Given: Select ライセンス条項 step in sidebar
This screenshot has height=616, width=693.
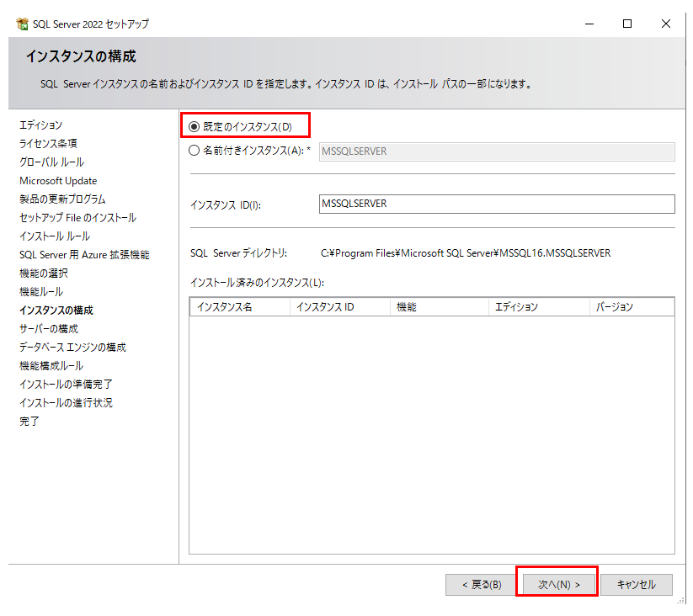Looking at the screenshot, I should (49, 144).
